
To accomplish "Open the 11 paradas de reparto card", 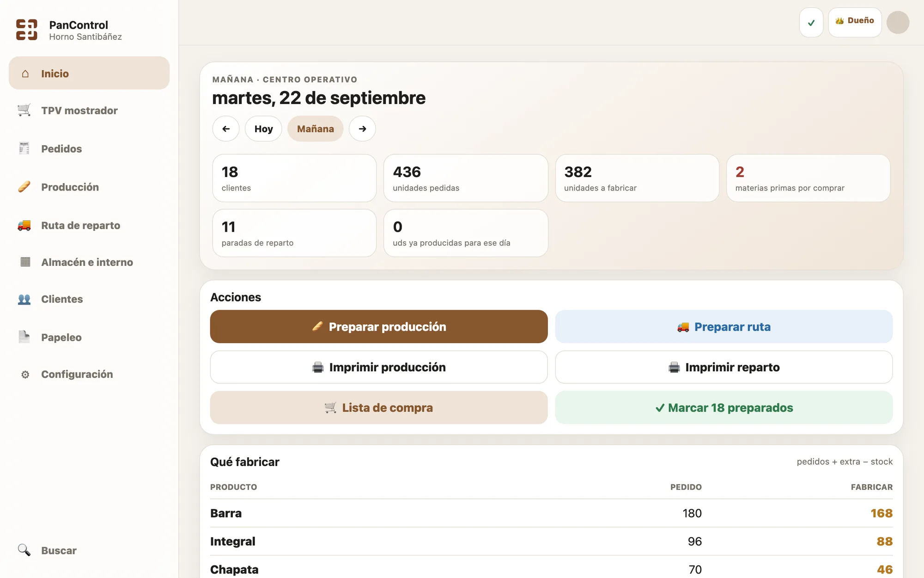I will pyautogui.click(x=294, y=233).
